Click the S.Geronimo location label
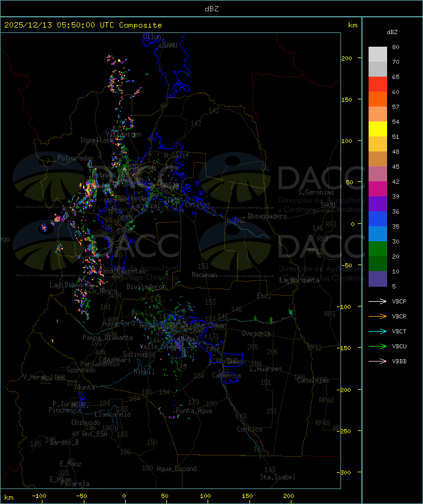This screenshot has height=504, width=423. pos(316,192)
